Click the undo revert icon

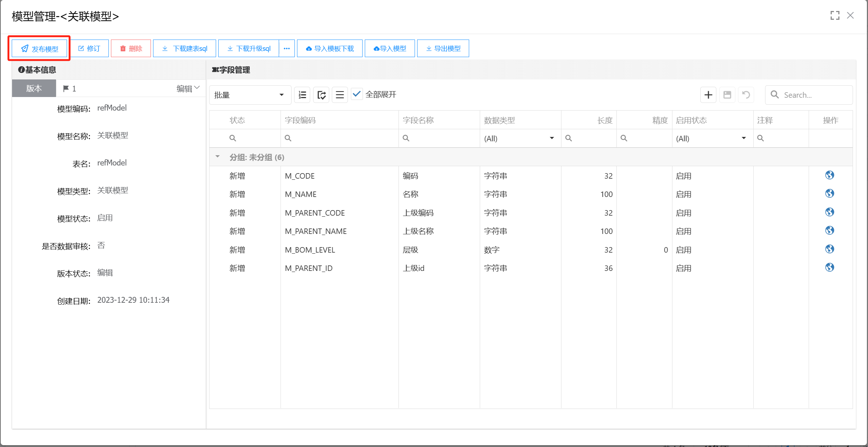(x=746, y=95)
